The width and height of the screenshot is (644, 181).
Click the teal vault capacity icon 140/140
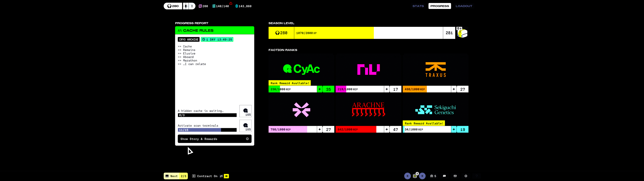point(214,6)
